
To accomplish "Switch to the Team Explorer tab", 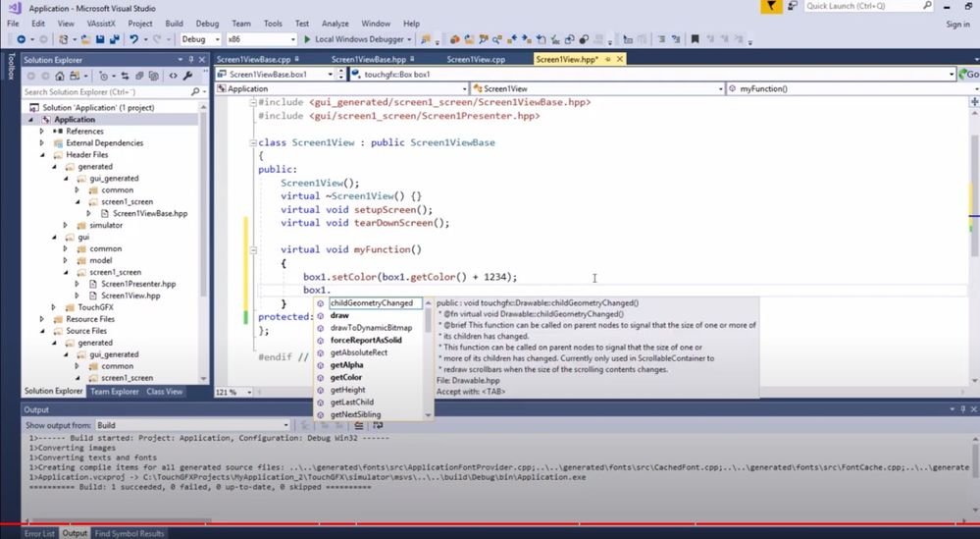I will (x=115, y=392).
